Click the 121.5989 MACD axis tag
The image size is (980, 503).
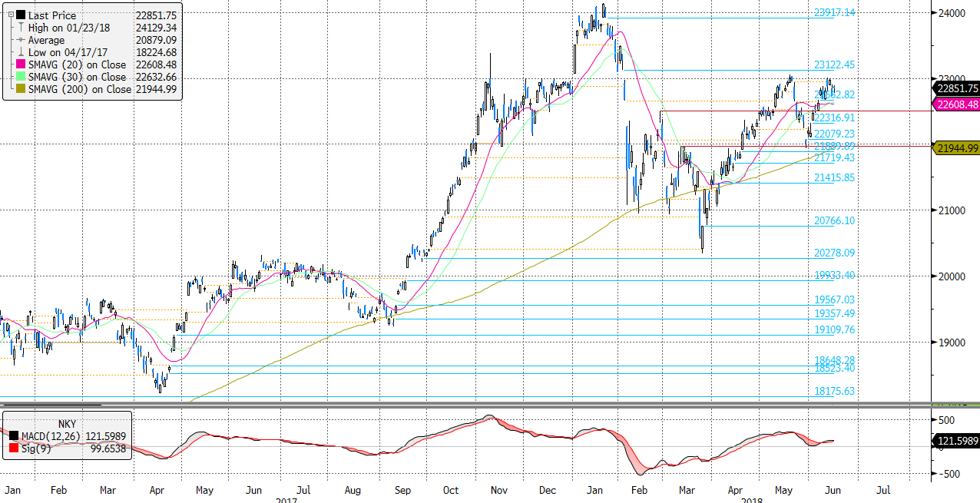point(956,441)
